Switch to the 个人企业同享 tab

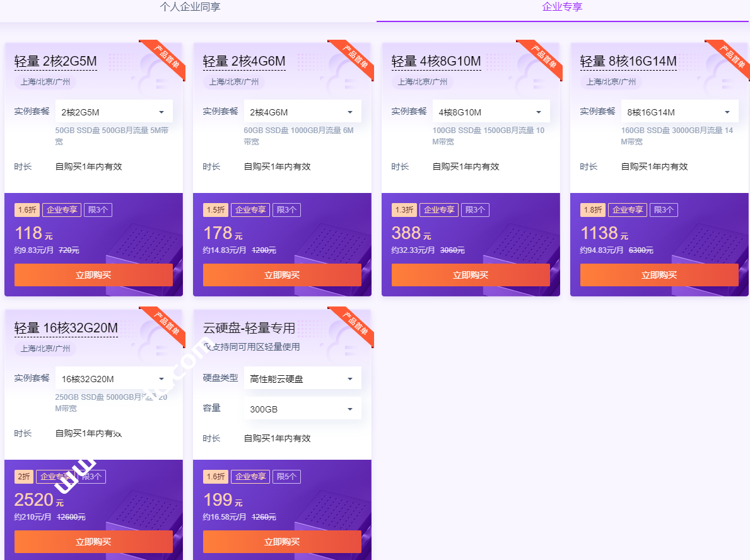tap(190, 7)
